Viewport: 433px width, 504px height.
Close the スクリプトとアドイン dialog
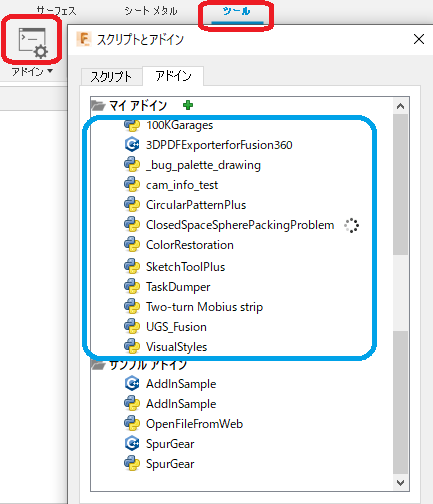click(x=419, y=39)
